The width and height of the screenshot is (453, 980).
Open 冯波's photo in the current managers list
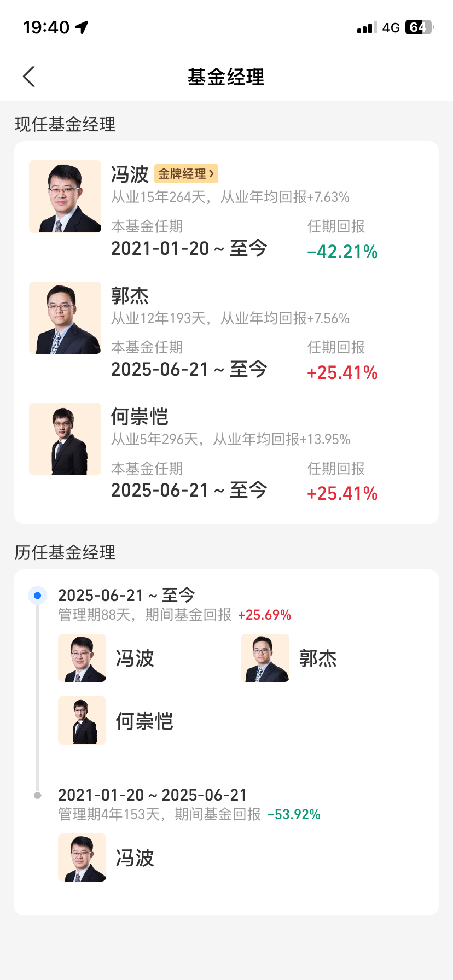[65, 196]
